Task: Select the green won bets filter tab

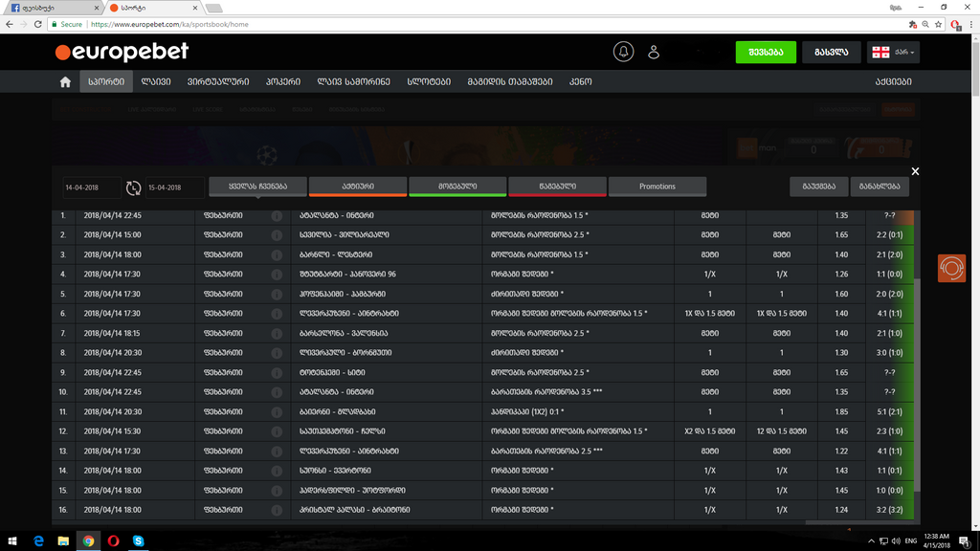Action: click(457, 187)
